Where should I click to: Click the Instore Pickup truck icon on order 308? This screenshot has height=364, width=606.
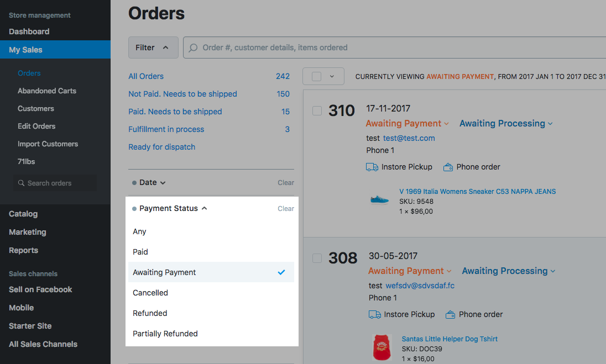(x=374, y=314)
